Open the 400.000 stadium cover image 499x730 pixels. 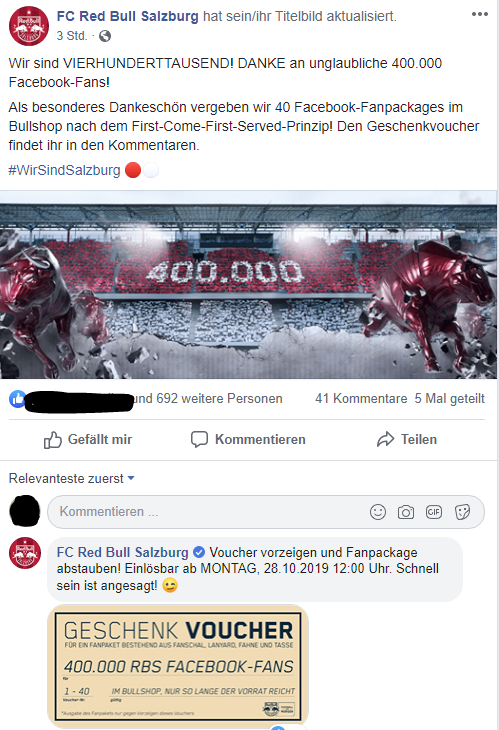point(249,284)
